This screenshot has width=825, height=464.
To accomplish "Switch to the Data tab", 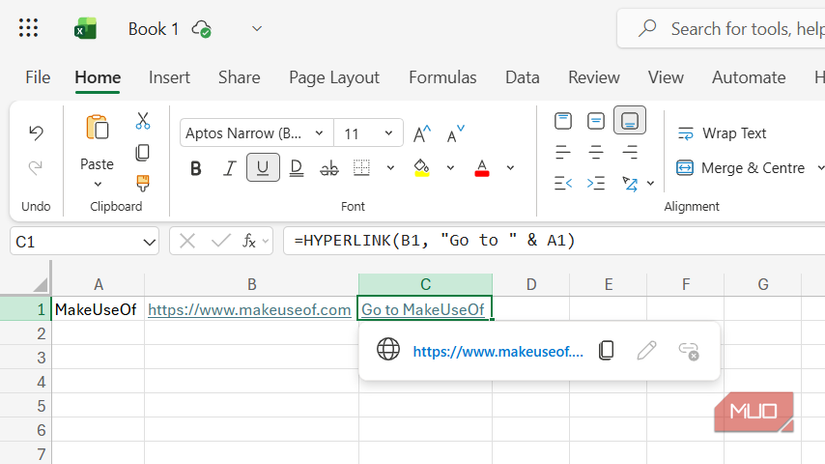I will tap(522, 77).
